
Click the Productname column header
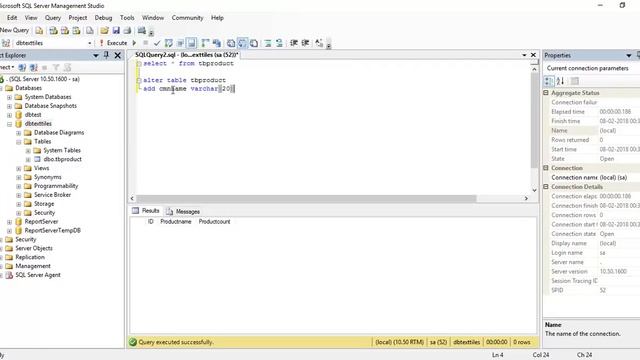(176, 222)
